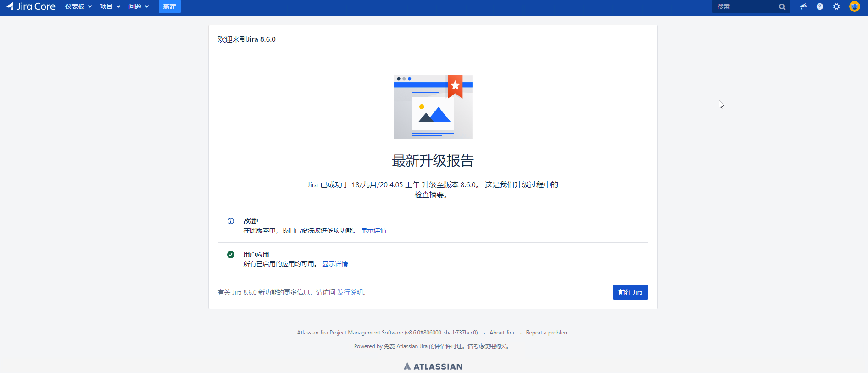Click the Jira Core logo

pos(31,6)
